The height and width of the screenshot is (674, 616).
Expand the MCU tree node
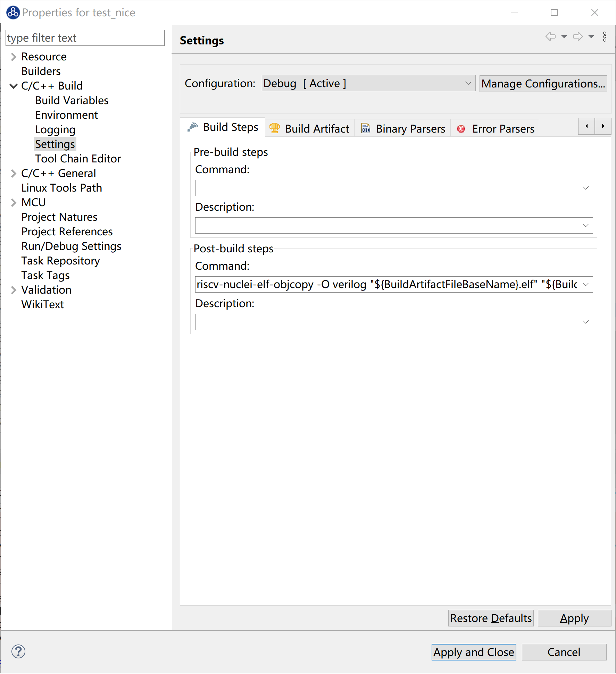(x=14, y=203)
